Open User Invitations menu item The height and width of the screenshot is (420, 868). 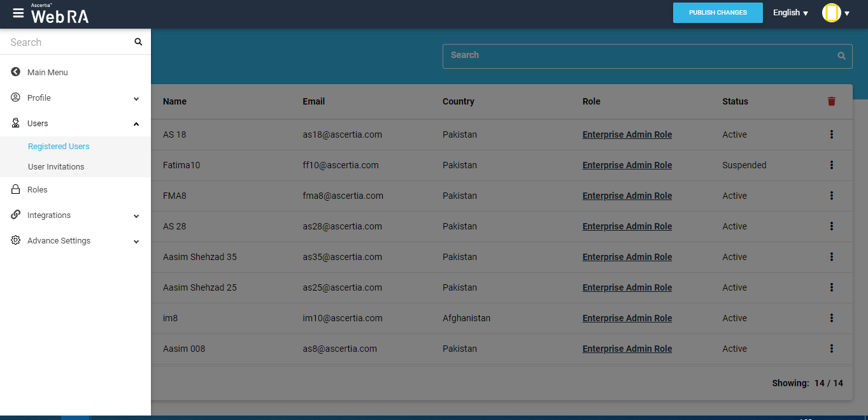coord(56,167)
